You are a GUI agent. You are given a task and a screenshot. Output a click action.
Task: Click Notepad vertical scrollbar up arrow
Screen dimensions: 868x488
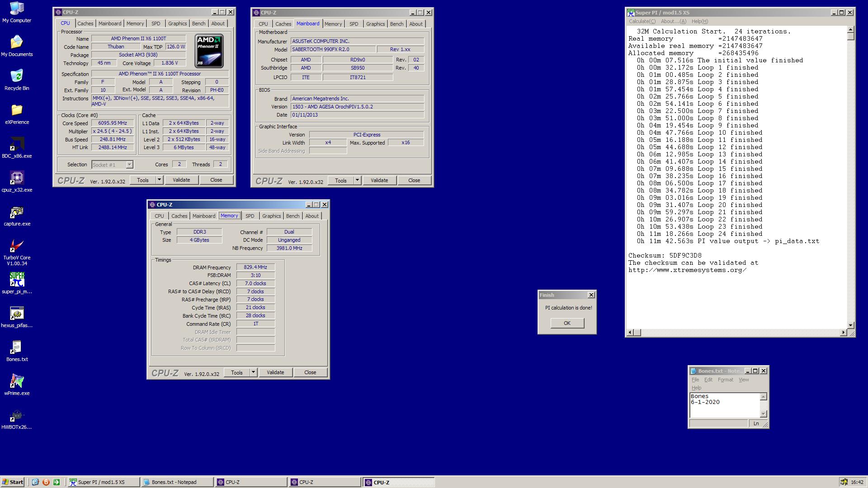(764, 397)
